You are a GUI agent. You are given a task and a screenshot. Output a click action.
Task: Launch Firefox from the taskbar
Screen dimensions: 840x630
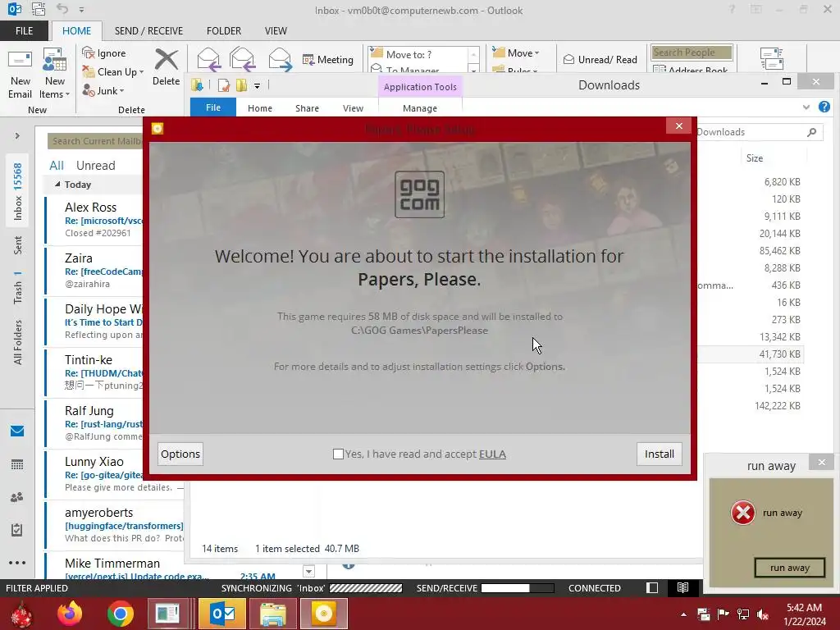click(x=70, y=614)
